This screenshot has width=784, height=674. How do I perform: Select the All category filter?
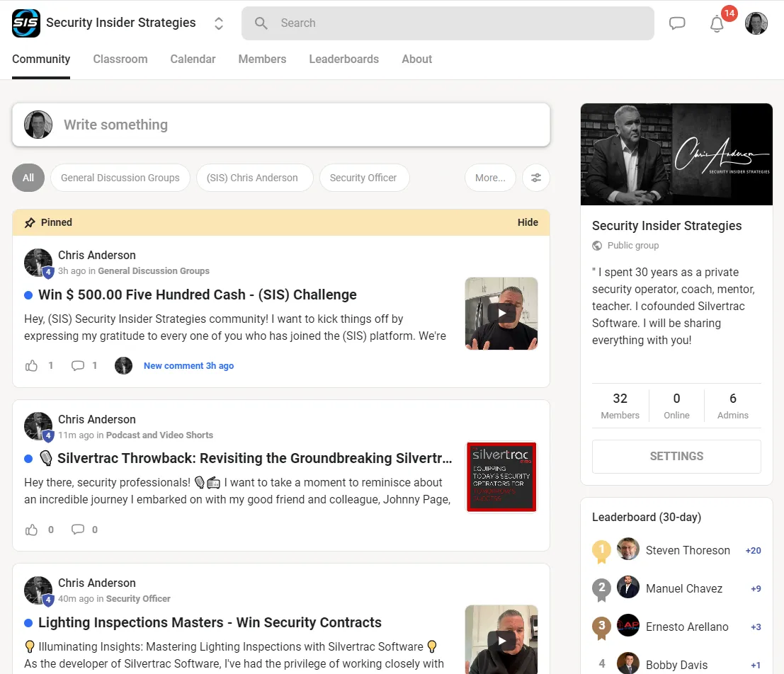(28, 178)
